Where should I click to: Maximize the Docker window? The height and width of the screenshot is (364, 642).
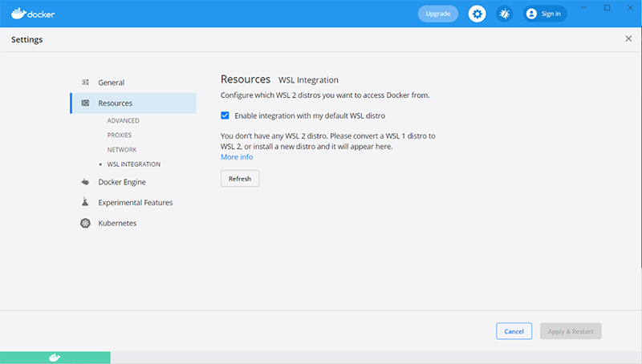point(607,8)
